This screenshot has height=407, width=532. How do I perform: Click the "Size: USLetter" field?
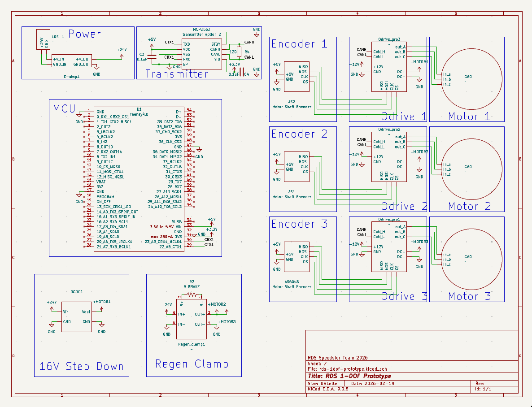point(323,384)
